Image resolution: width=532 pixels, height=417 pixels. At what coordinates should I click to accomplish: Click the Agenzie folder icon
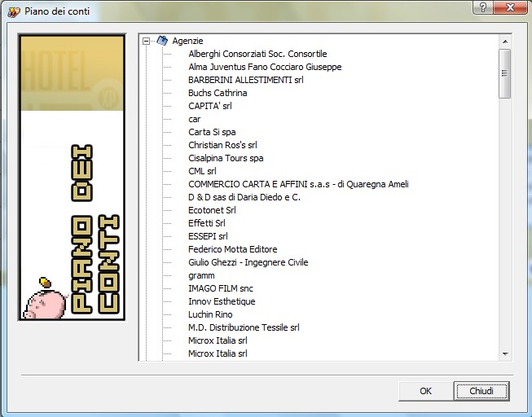point(162,41)
